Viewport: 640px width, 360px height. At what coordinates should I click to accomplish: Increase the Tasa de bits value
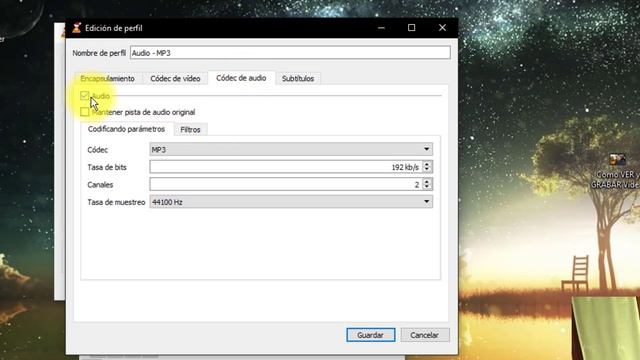point(427,164)
